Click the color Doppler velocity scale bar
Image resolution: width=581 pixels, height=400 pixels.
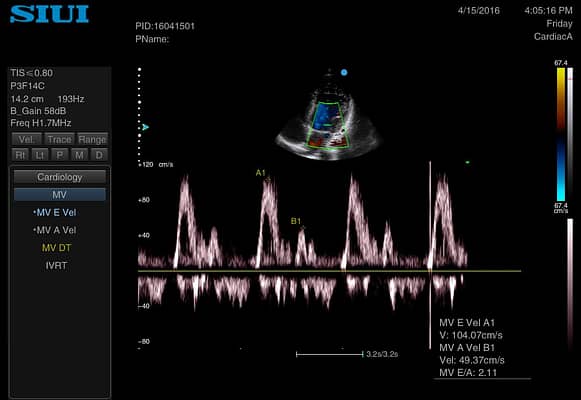pos(561,134)
